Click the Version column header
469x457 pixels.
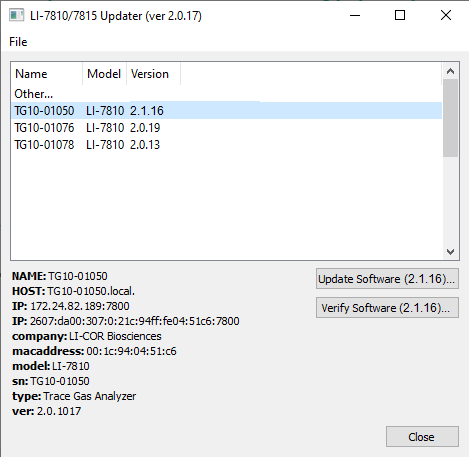click(x=153, y=74)
